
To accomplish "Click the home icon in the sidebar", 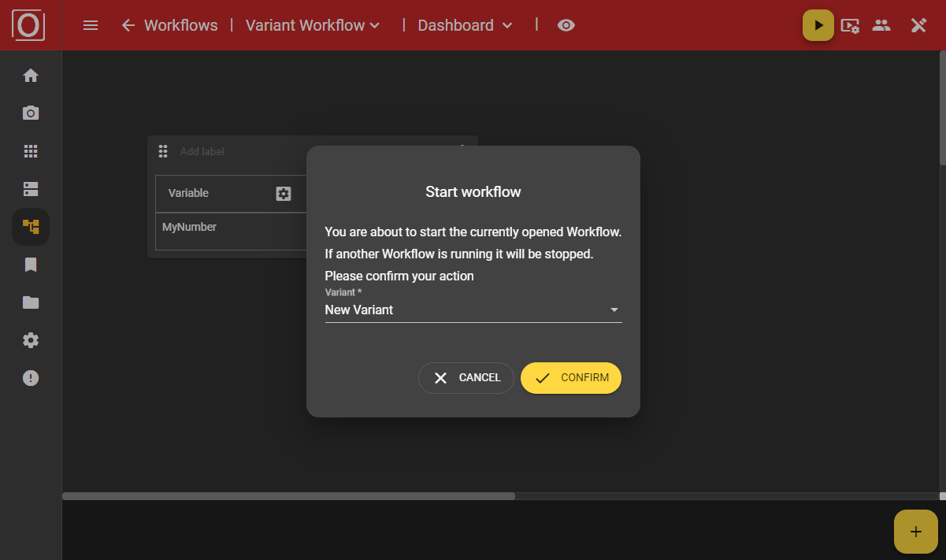I will (31, 76).
